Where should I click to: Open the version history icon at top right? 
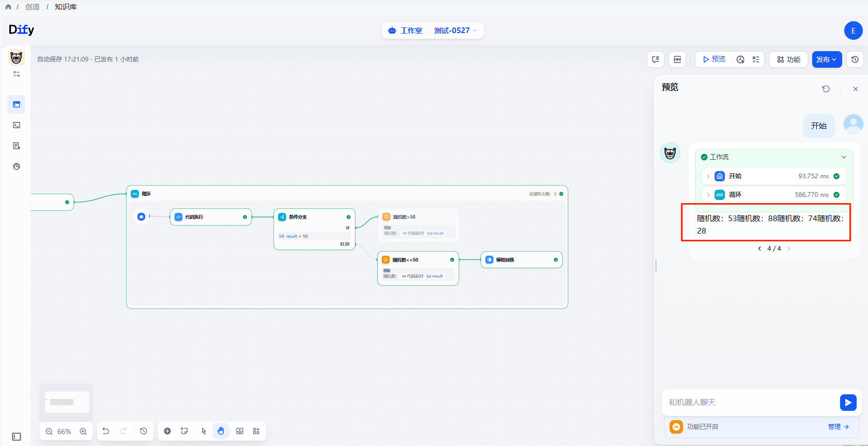[x=855, y=59]
